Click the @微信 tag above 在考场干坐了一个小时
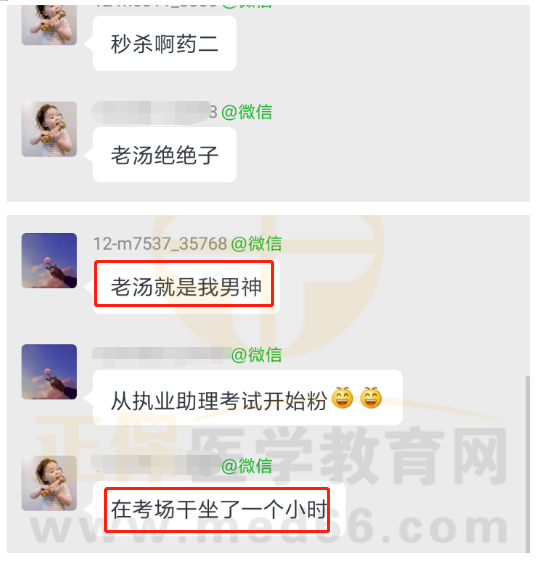 [x=247, y=466]
